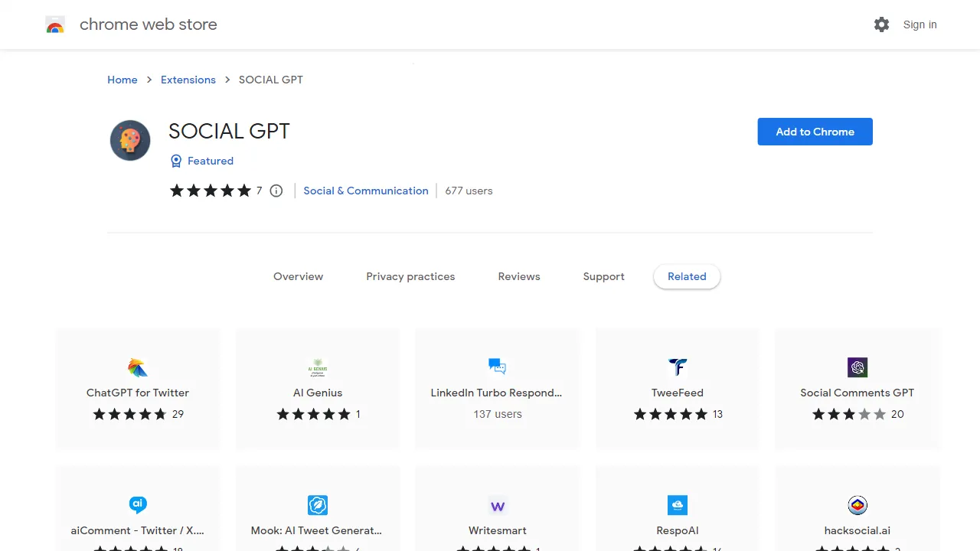
Task: Select the Support tab
Action: click(604, 276)
